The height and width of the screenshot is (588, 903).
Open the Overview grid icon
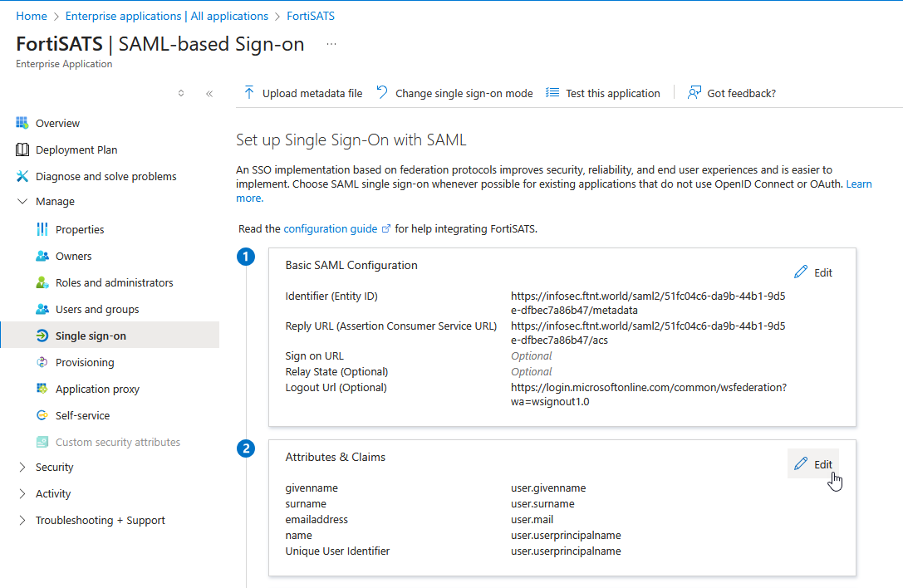[22, 123]
